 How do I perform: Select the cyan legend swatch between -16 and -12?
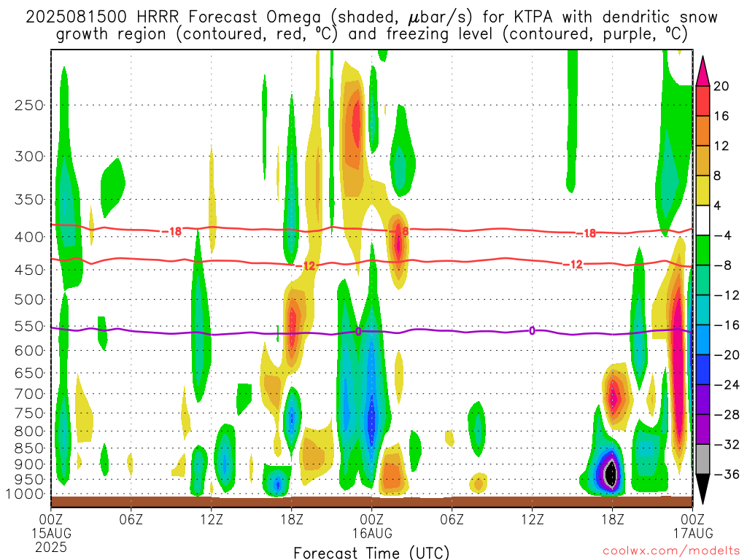pyautogui.click(x=703, y=310)
